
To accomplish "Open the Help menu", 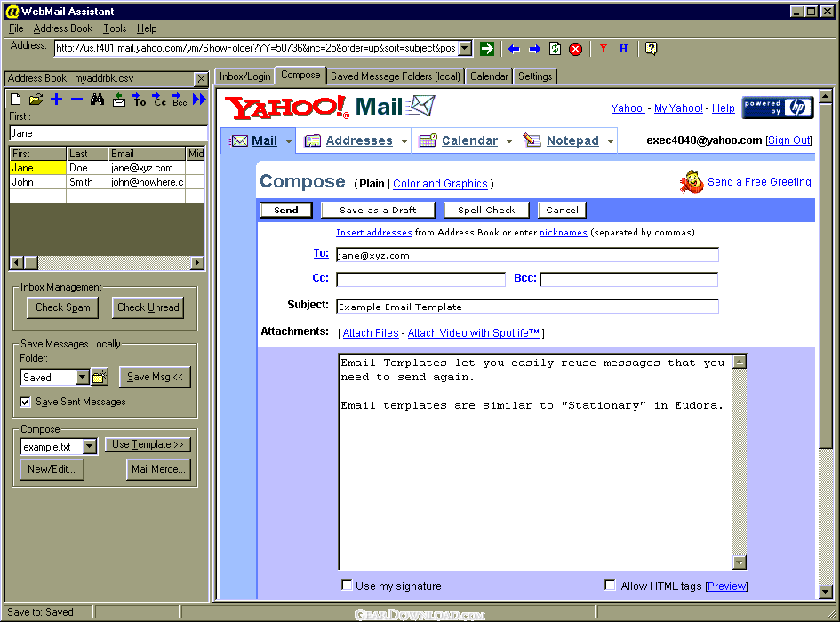I will (147, 28).
